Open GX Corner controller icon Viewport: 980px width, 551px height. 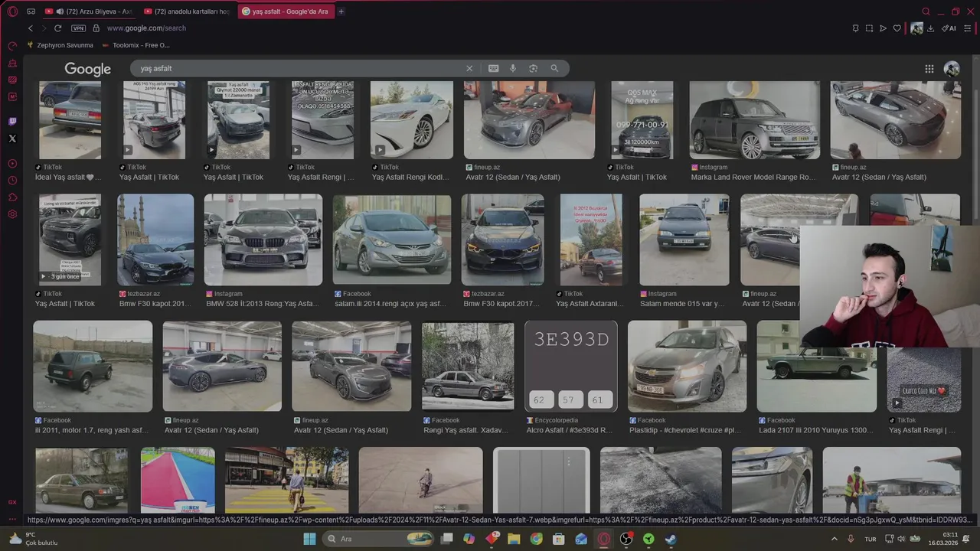point(31,11)
